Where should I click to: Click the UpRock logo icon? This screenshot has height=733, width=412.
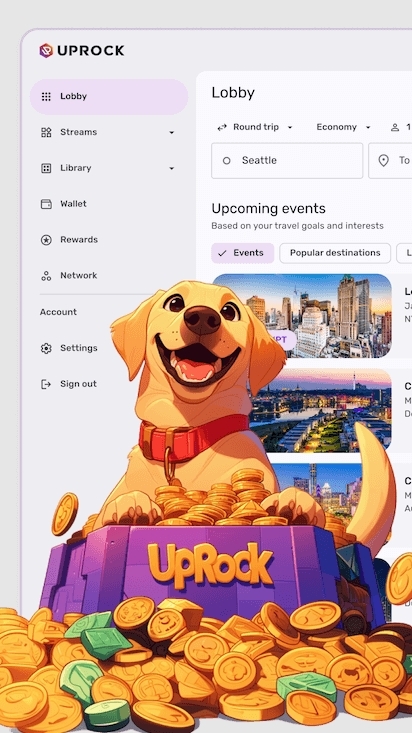46,50
